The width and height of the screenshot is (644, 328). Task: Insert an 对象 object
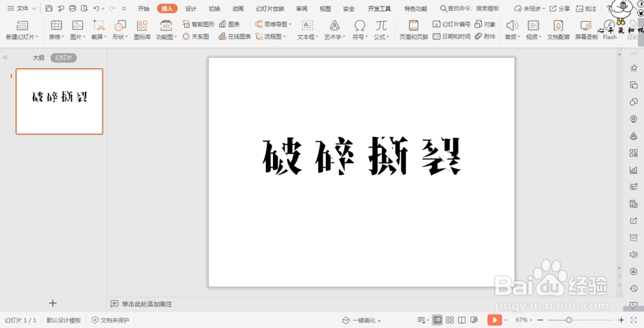click(485, 24)
